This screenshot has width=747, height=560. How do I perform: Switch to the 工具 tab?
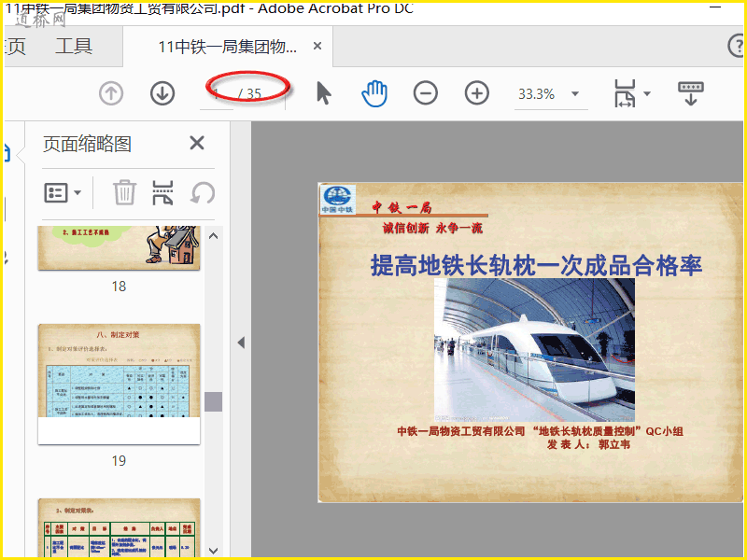[74, 46]
